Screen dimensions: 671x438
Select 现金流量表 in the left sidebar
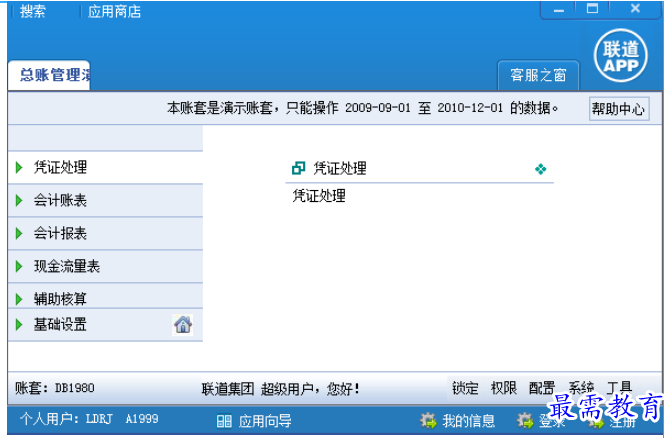[x=105, y=266]
